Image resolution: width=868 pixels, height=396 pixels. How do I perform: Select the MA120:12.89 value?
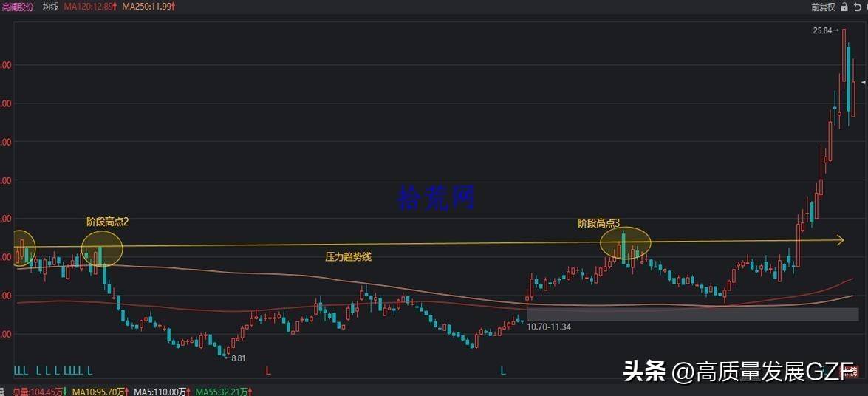pos(89,7)
